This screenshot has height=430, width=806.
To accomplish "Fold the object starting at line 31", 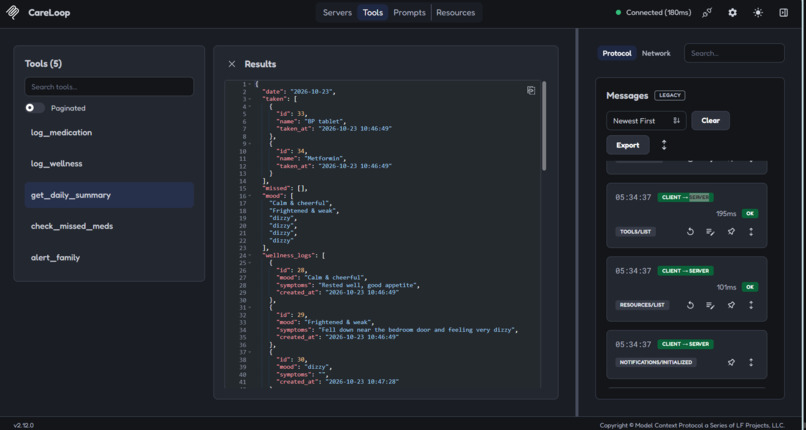I will click(250, 308).
